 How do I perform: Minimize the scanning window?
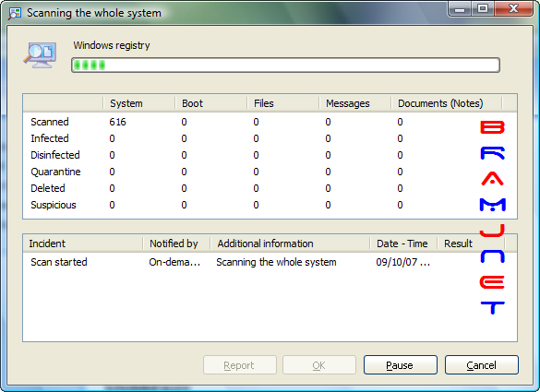point(460,9)
